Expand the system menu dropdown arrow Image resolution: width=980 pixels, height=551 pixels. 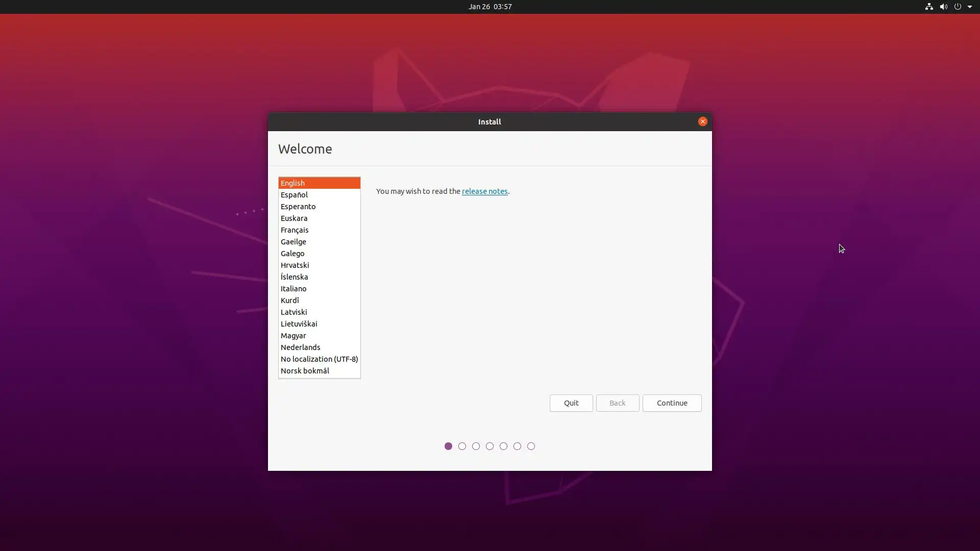[x=970, y=7]
